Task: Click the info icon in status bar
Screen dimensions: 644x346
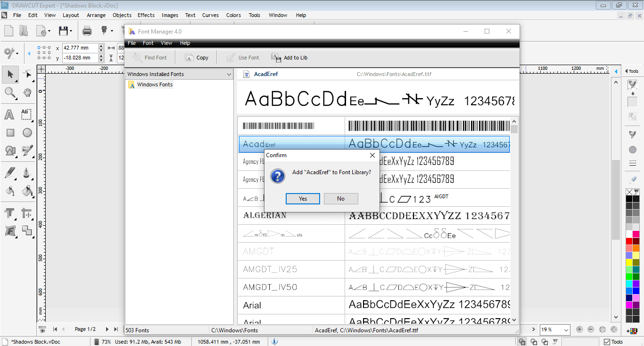Action: (x=275, y=342)
